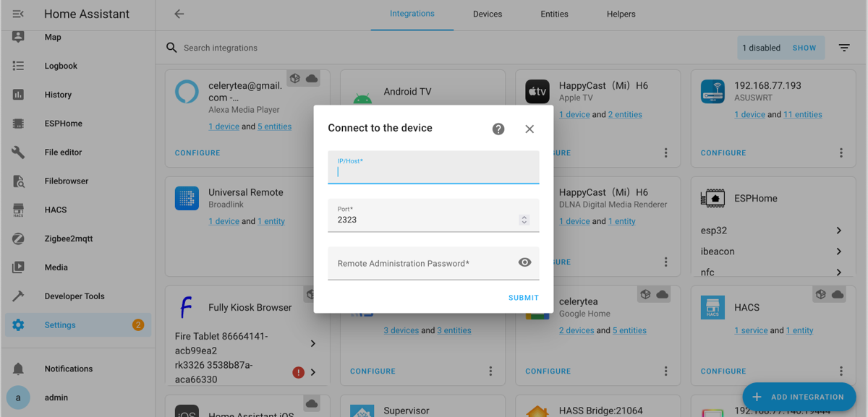The image size is (868, 417).
Task: Collapse the Home Assistant sidebar menu icon
Action: (18, 14)
